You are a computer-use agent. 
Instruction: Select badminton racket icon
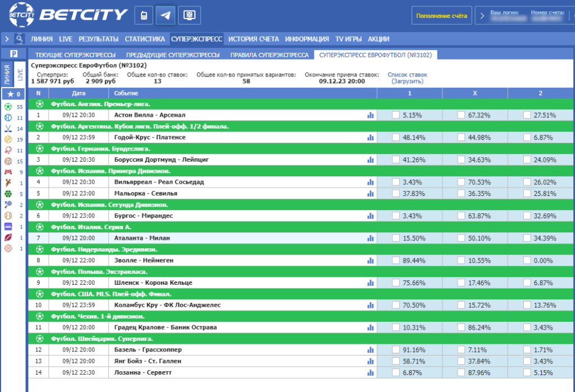pyautogui.click(x=8, y=204)
